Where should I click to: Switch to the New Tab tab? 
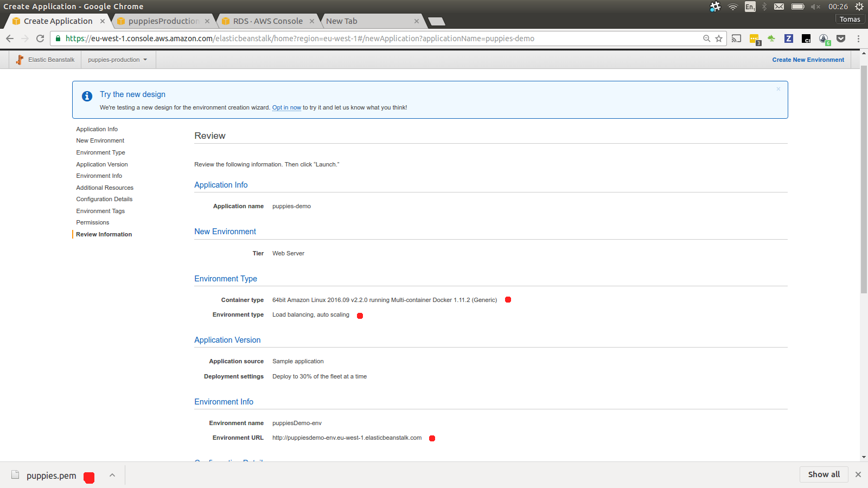[372, 21]
